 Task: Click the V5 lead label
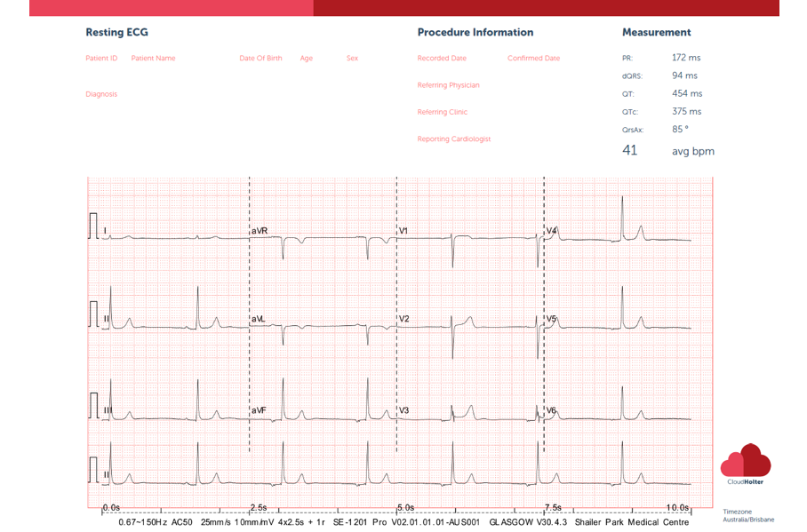[x=551, y=318]
